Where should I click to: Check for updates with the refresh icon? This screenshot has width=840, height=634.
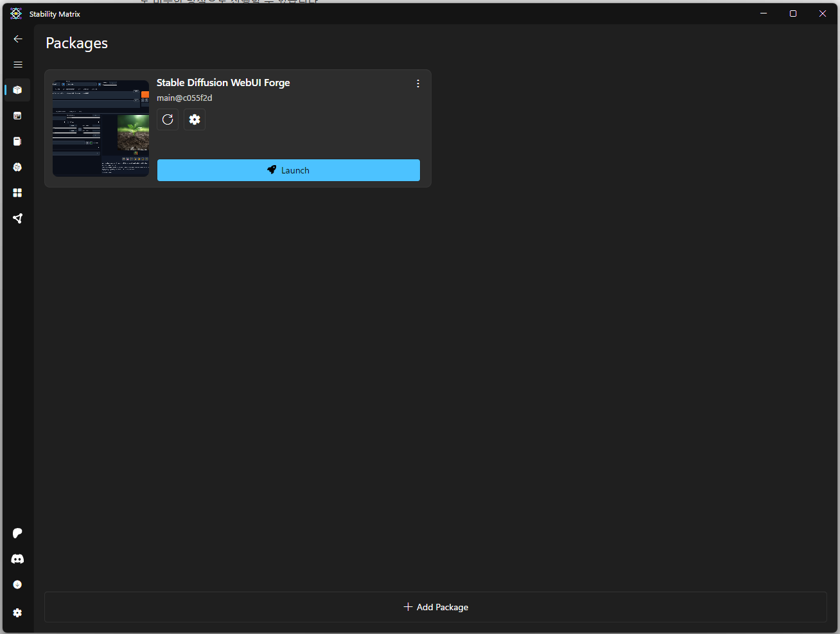[x=168, y=119]
